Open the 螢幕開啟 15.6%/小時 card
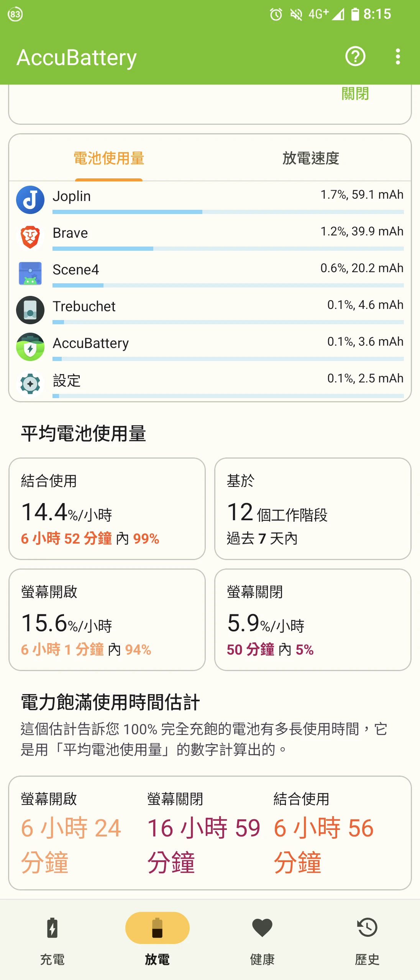 tap(107, 619)
